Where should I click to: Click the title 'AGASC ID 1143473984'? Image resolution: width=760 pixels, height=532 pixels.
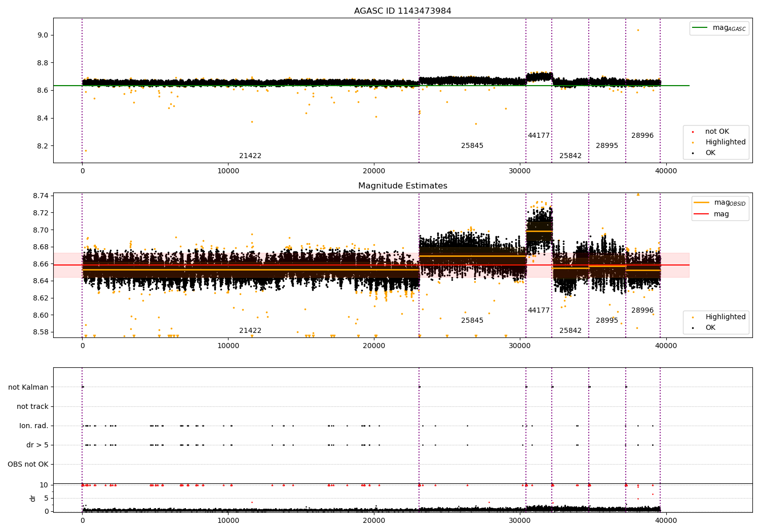402,11
